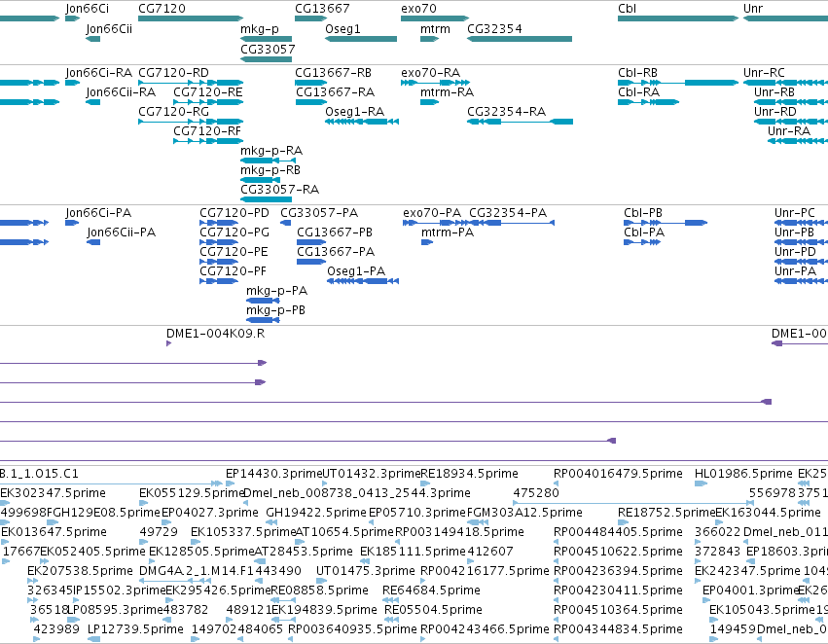Open transcript CG32354-RA

(x=521, y=122)
